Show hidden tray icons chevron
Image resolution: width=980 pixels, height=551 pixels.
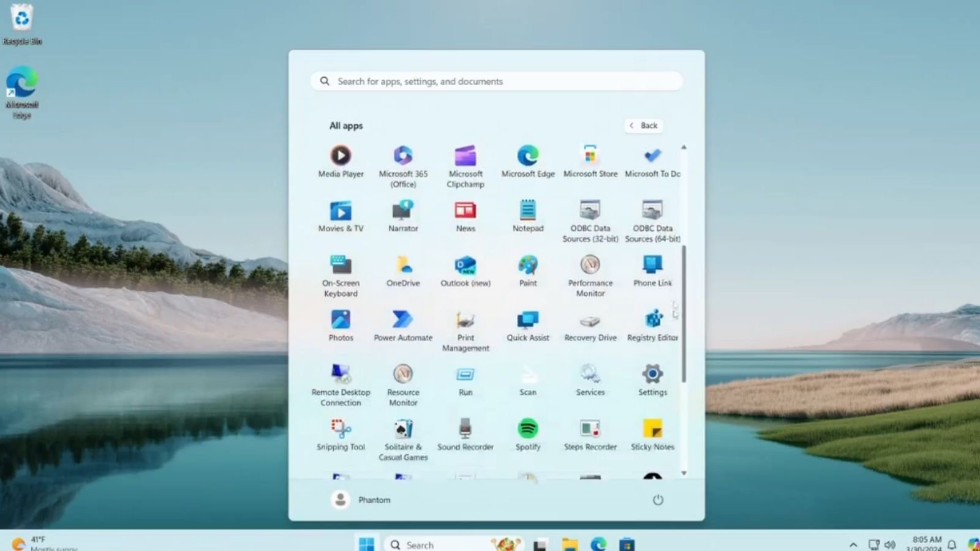pyautogui.click(x=853, y=544)
